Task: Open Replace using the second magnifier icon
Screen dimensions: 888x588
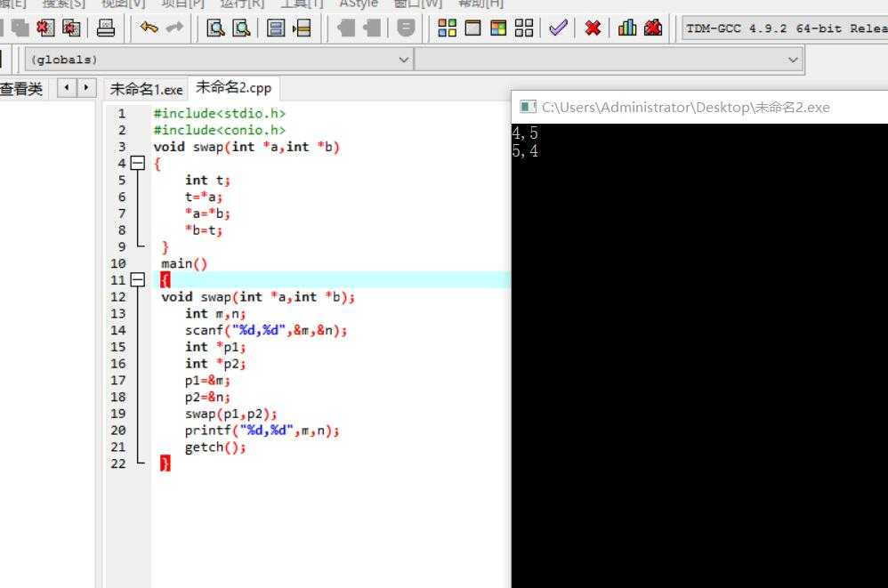Action: [241, 28]
